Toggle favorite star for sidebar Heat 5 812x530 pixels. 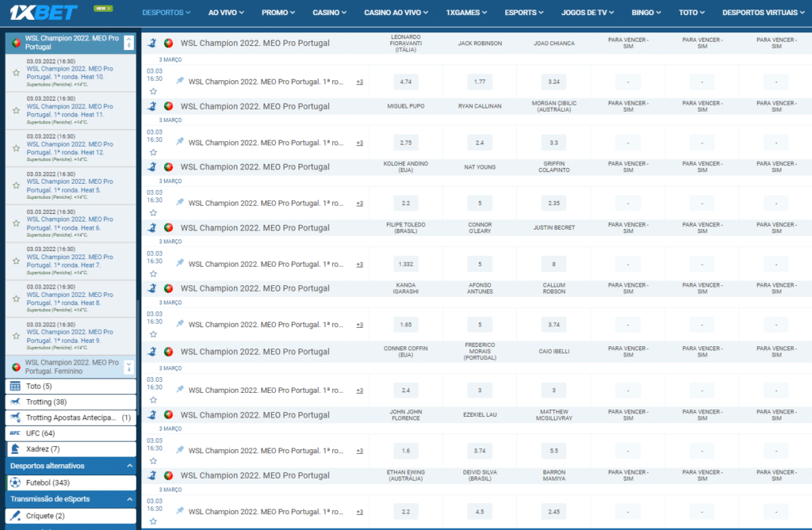(x=16, y=185)
